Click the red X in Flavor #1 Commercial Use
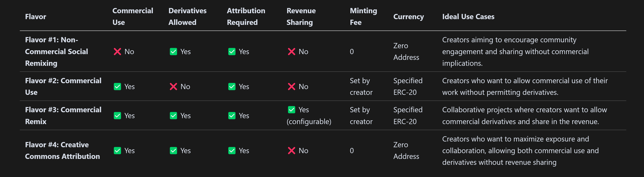The height and width of the screenshot is (177, 644). click(117, 52)
